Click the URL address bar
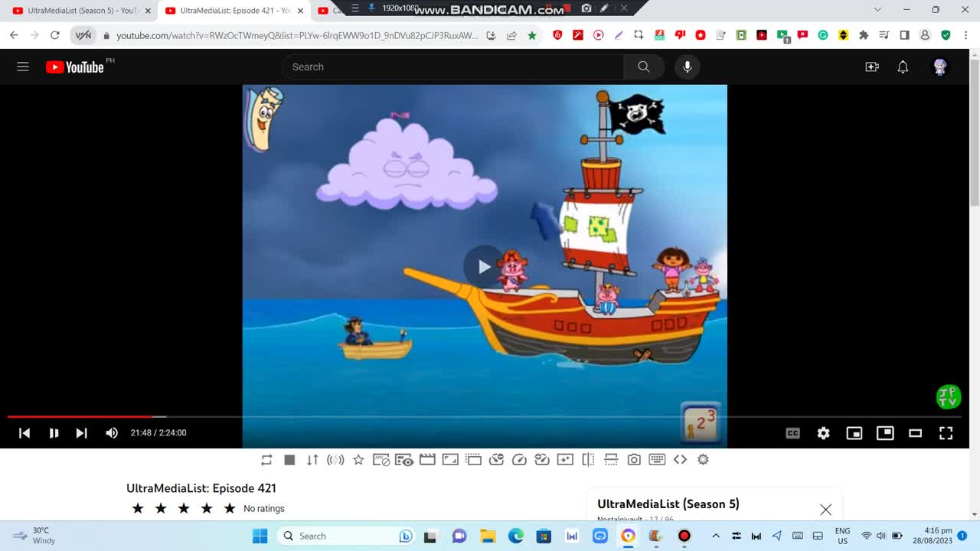The width and height of the screenshot is (980, 551). coord(297,35)
